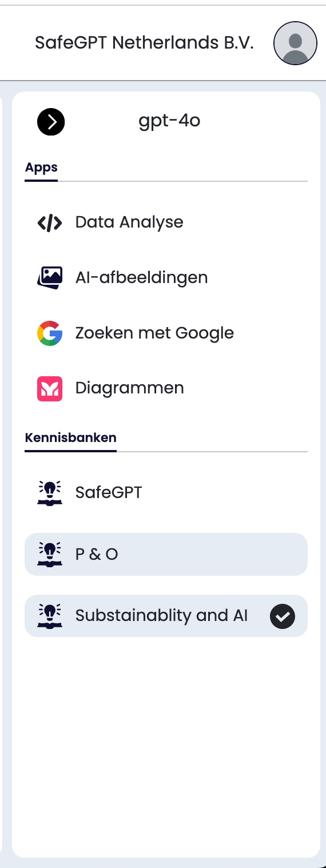Click the Google logo icon
This screenshot has height=868, width=326.
[x=50, y=333]
